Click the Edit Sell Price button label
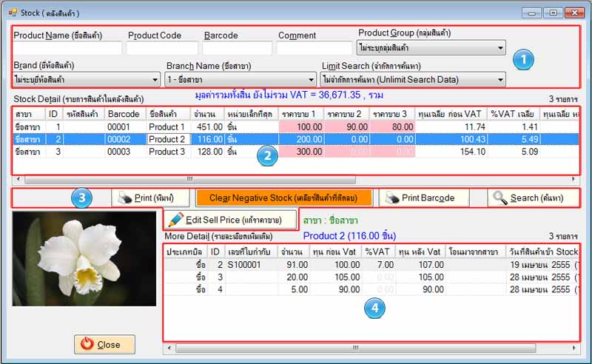The image size is (592, 364). [234, 220]
